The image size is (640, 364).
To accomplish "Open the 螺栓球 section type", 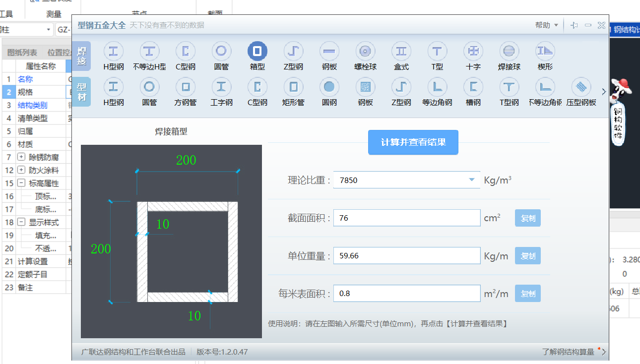I will [x=365, y=51].
